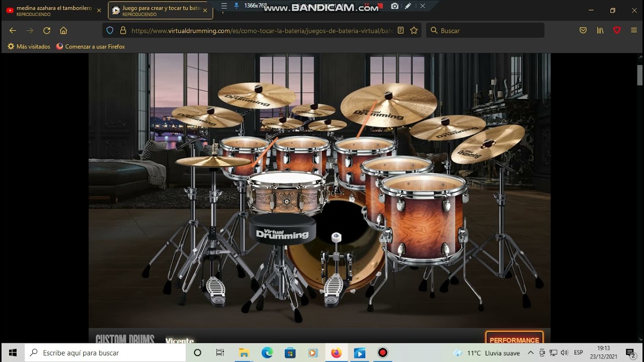Restore down the Firefox window
Viewport: 644px width, 362px height.
click(613, 11)
